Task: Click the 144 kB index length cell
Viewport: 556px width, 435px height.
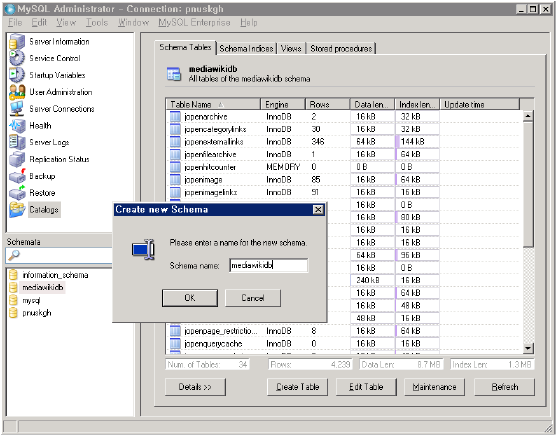Action: (x=417, y=142)
